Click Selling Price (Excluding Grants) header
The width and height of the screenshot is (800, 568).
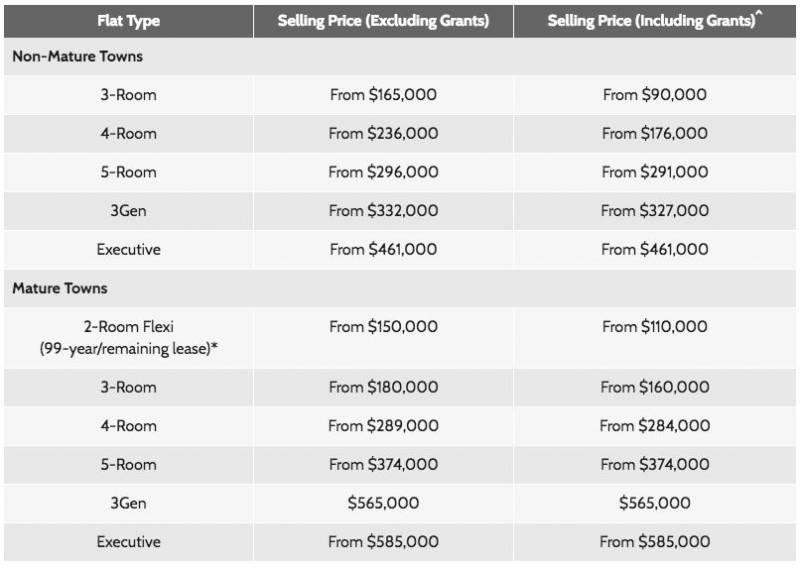click(383, 20)
